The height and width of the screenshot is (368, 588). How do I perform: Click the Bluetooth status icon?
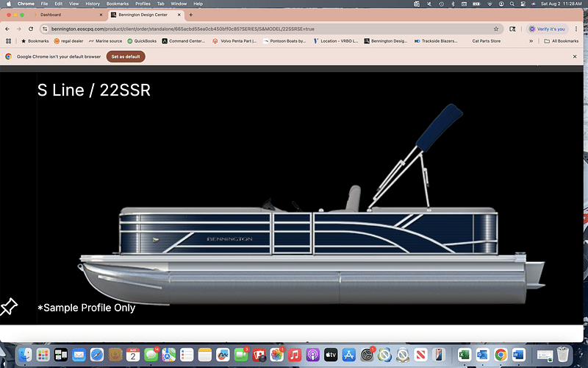pos(453,4)
